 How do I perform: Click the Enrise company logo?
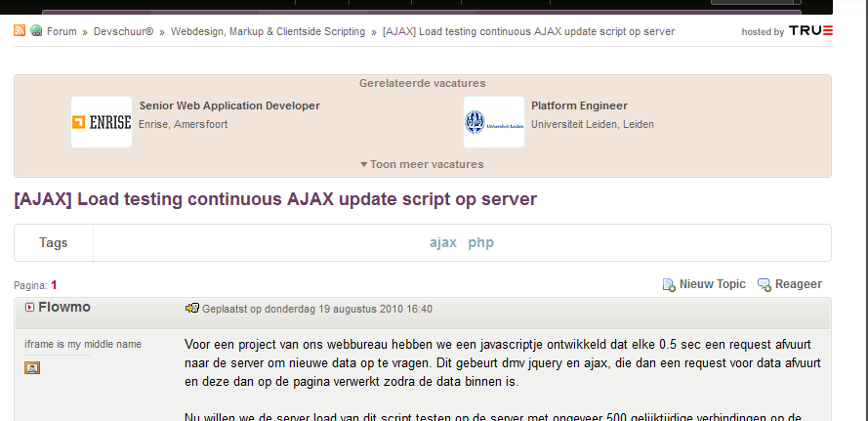(102, 122)
